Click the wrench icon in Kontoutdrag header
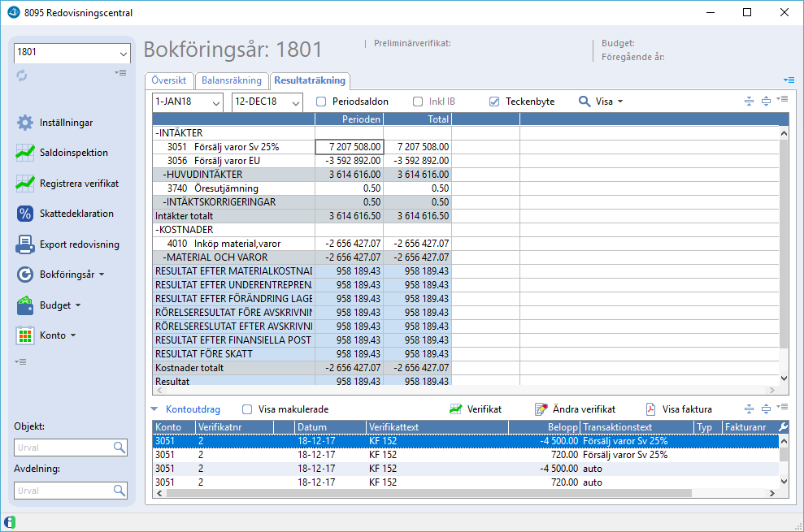 (783, 426)
